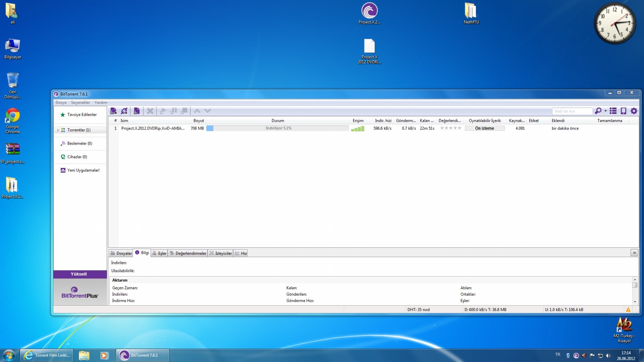Image resolution: width=644 pixels, height=362 pixels.
Task: Switch to the Bilgi tab
Action: click(x=142, y=253)
